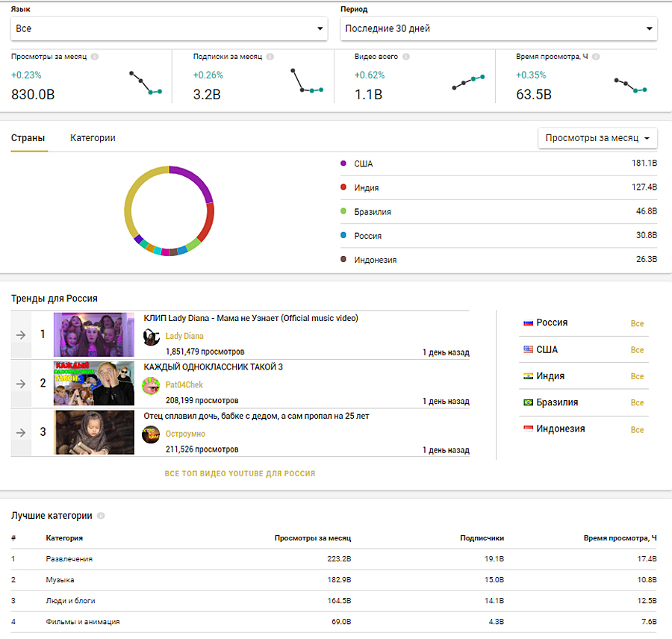The width and height of the screenshot is (672, 639).
Task: Click Lady Diana channel avatar
Action: coord(152,337)
